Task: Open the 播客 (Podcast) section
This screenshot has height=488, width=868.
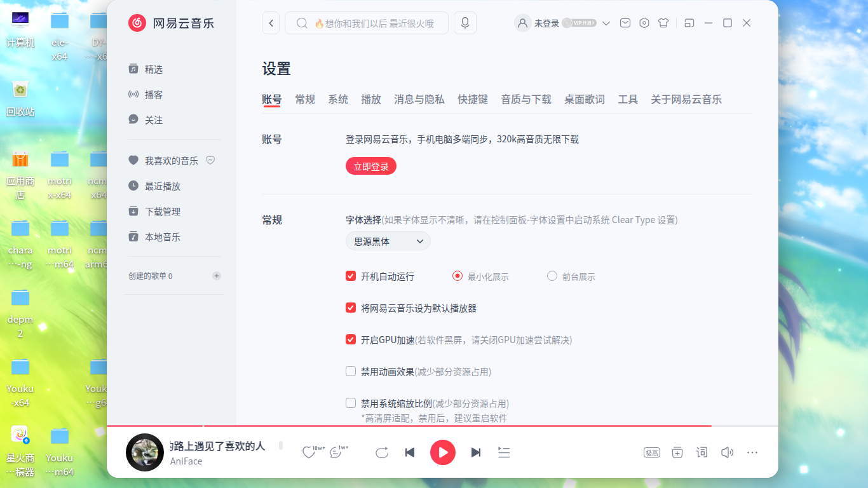Action: coord(153,94)
